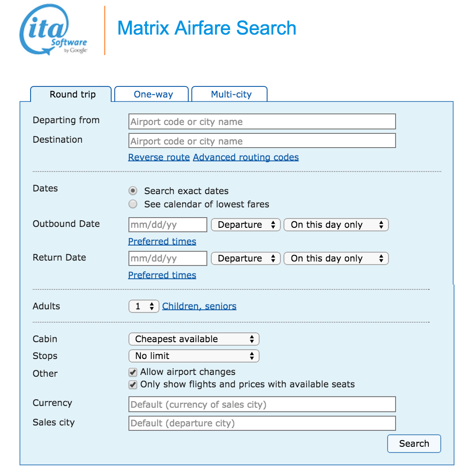Select the Round trip tab
The width and height of the screenshot is (466, 476).
tap(72, 94)
